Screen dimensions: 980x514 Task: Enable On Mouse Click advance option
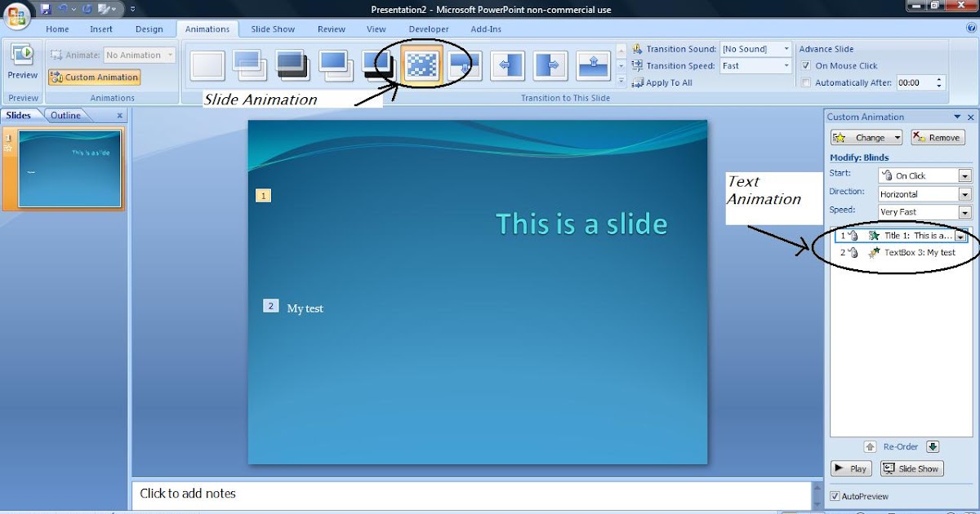point(806,65)
